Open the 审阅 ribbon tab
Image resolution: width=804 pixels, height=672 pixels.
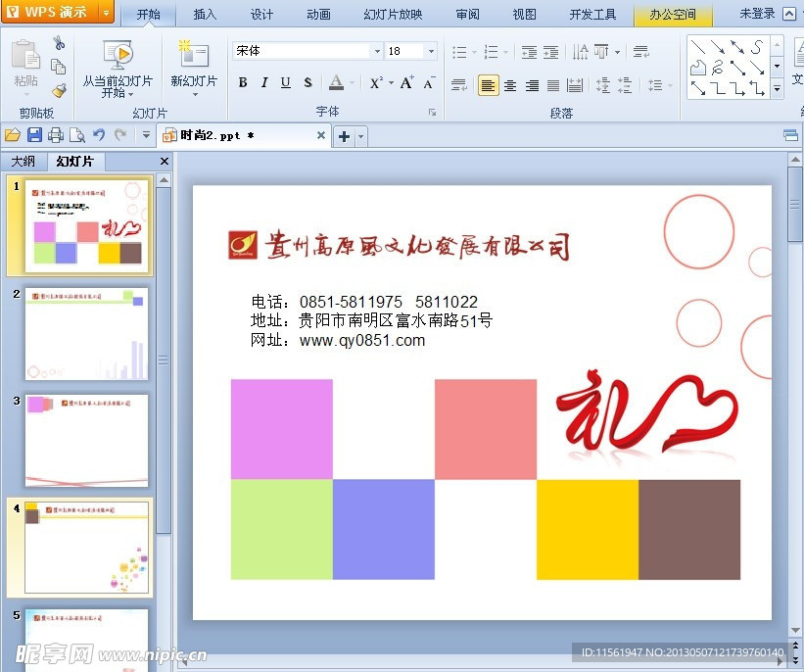coord(468,14)
